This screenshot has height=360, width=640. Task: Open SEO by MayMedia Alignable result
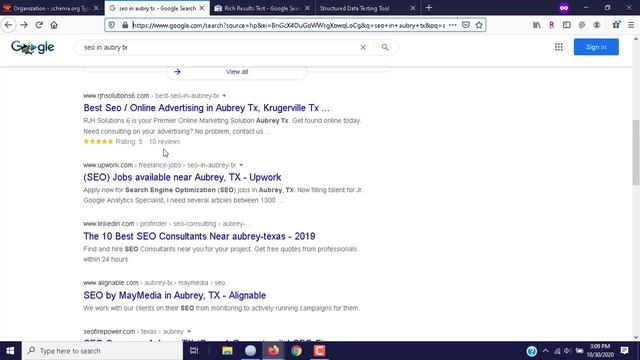[x=174, y=296]
